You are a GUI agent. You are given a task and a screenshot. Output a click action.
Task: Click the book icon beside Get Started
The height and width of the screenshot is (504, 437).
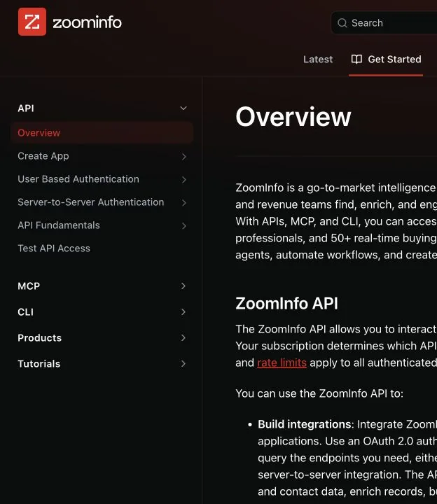(356, 59)
